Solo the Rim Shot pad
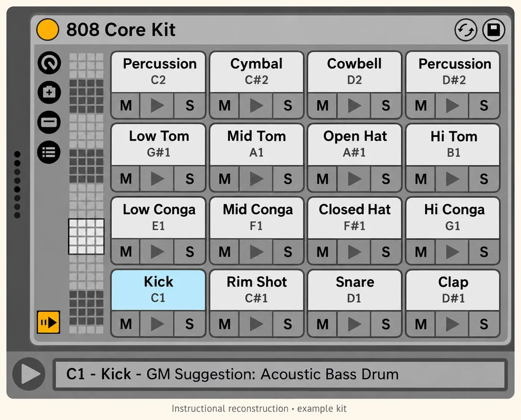The image size is (521, 420). (x=288, y=324)
